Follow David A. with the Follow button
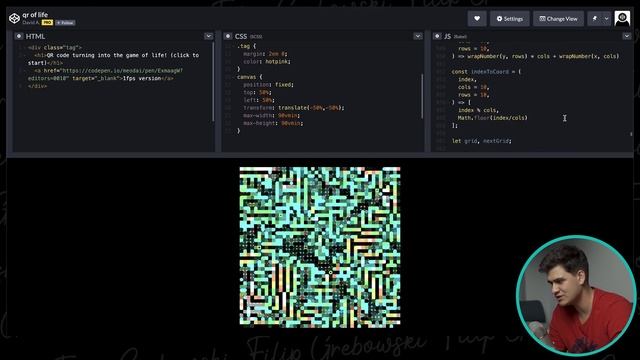Image resolution: width=640 pixels, height=360 pixels. (66, 23)
